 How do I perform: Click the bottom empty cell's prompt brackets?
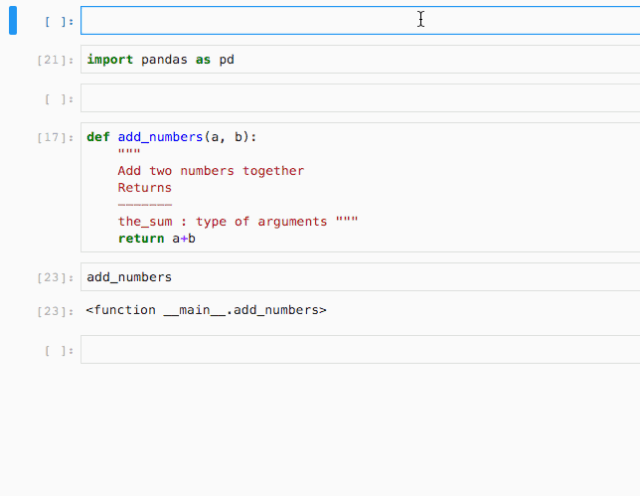[59, 350]
